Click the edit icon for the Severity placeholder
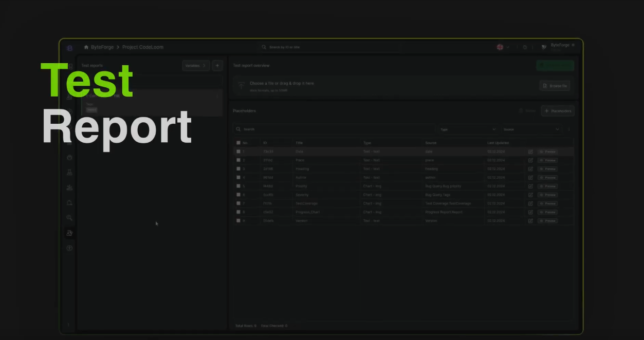Image resolution: width=644 pixels, height=340 pixels. pyautogui.click(x=530, y=195)
